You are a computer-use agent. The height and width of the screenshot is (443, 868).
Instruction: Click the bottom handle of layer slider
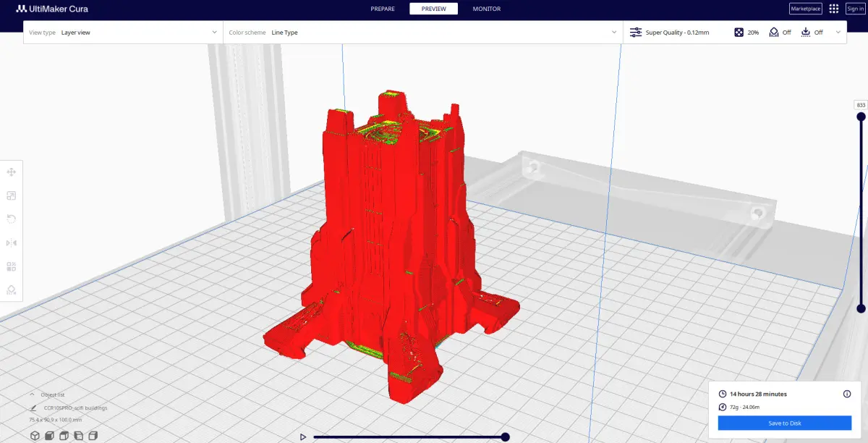tap(861, 308)
